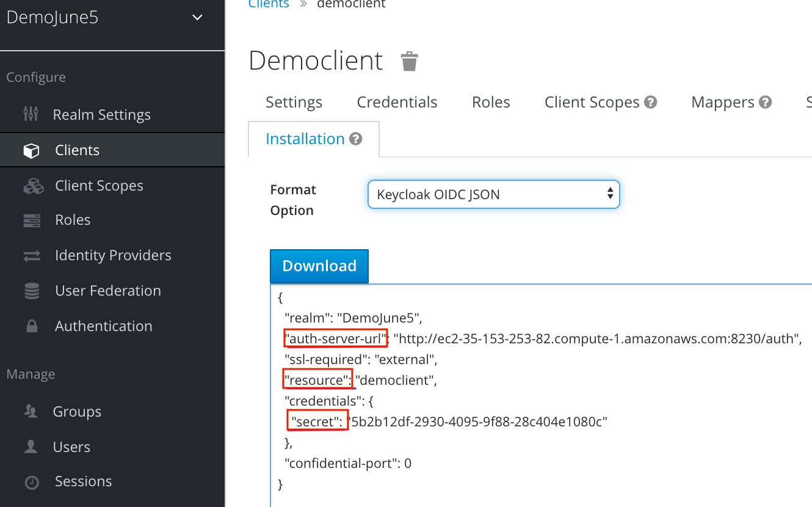Image resolution: width=812 pixels, height=507 pixels.
Task: Open the Users person icon
Action: click(x=31, y=447)
